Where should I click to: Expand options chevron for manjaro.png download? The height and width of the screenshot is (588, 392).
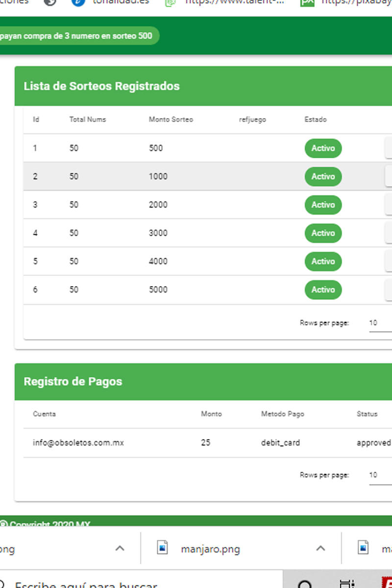click(x=320, y=548)
